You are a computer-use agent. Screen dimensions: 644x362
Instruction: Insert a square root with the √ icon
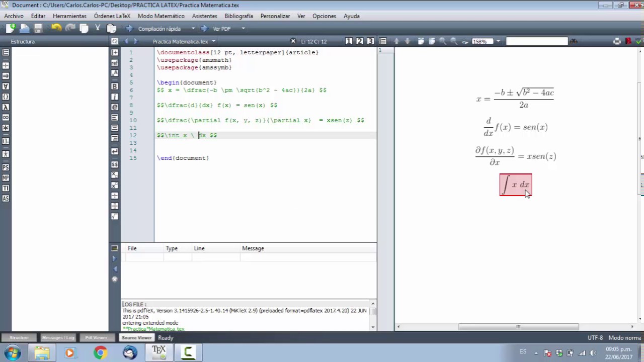coord(115,216)
